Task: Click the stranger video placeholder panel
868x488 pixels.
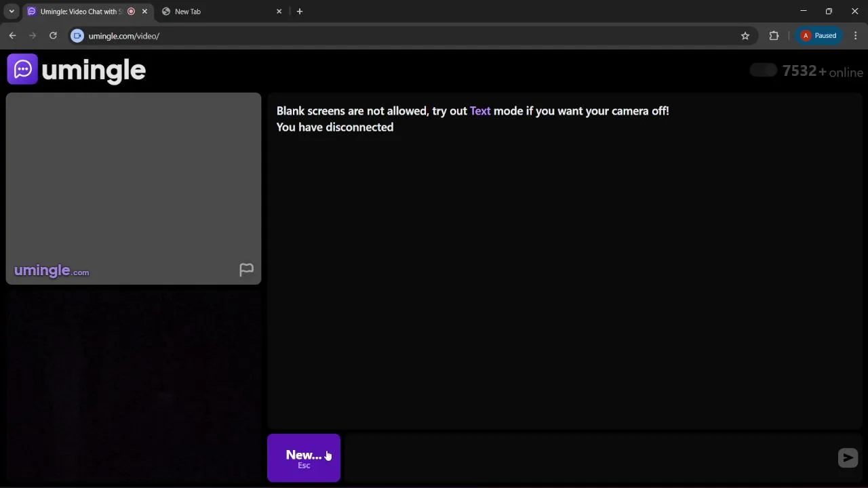Action: [134, 188]
